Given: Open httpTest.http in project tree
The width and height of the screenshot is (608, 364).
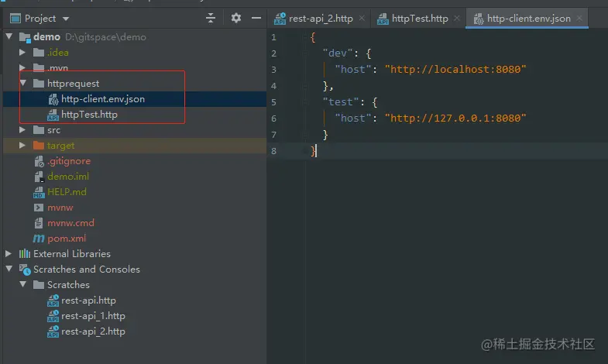Looking at the screenshot, I should pyautogui.click(x=89, y=115).
